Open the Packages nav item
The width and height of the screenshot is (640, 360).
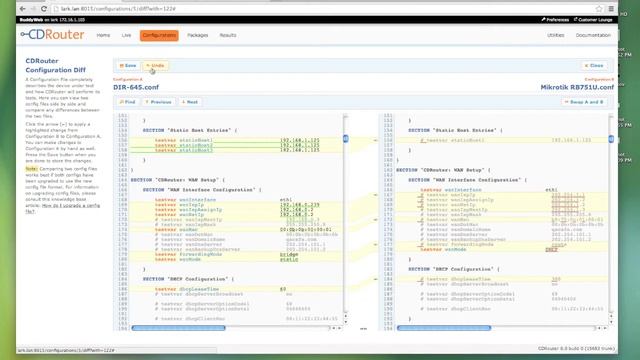[198, 35]
